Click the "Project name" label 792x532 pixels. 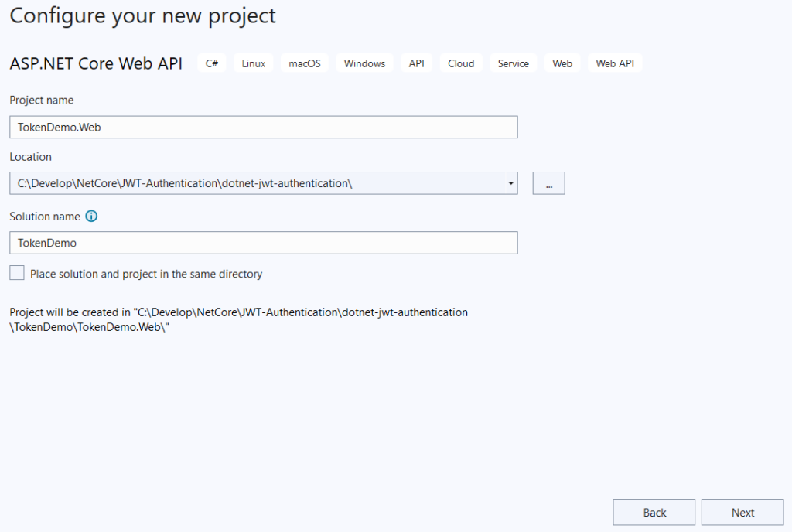click(42, 100)
